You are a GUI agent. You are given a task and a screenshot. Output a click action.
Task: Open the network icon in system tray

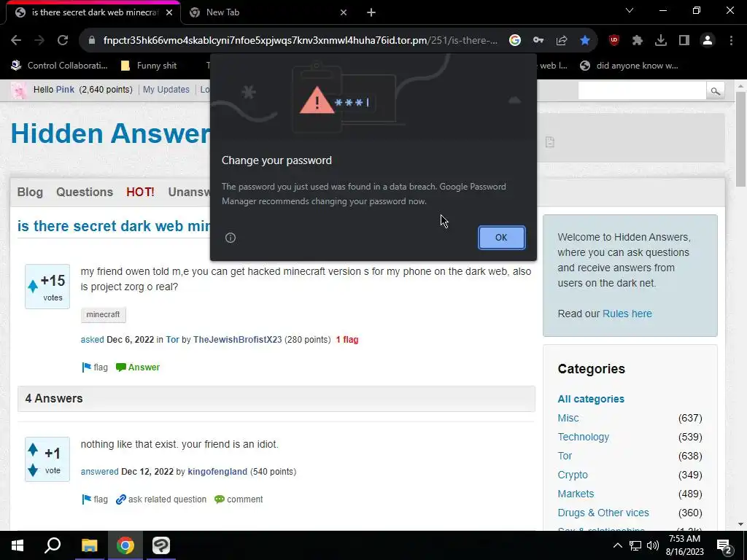tap(635, 545)
